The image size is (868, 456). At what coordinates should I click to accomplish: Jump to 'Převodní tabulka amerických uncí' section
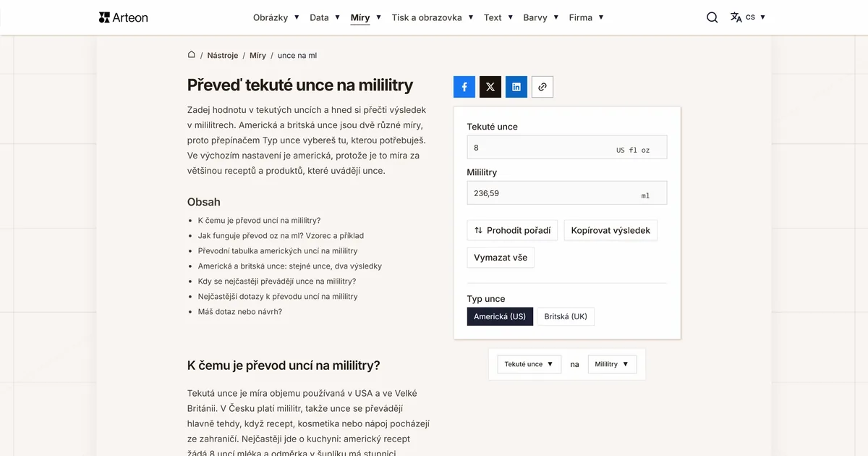(x=278, y=250)
